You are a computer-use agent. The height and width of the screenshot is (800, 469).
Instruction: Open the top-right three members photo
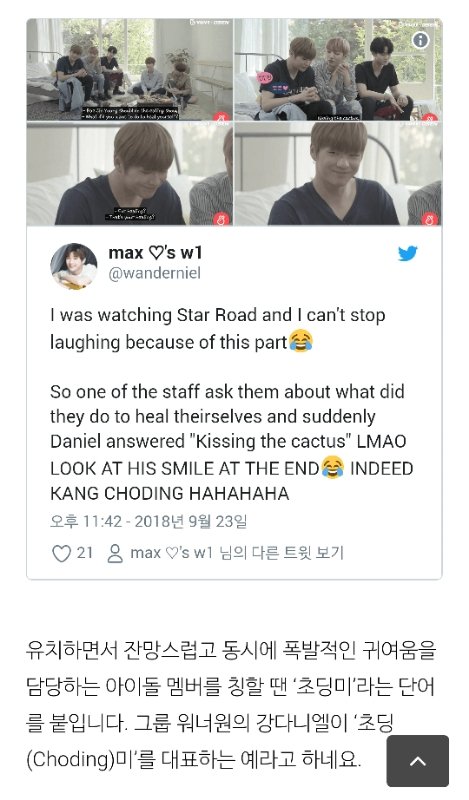pos(338,69)
